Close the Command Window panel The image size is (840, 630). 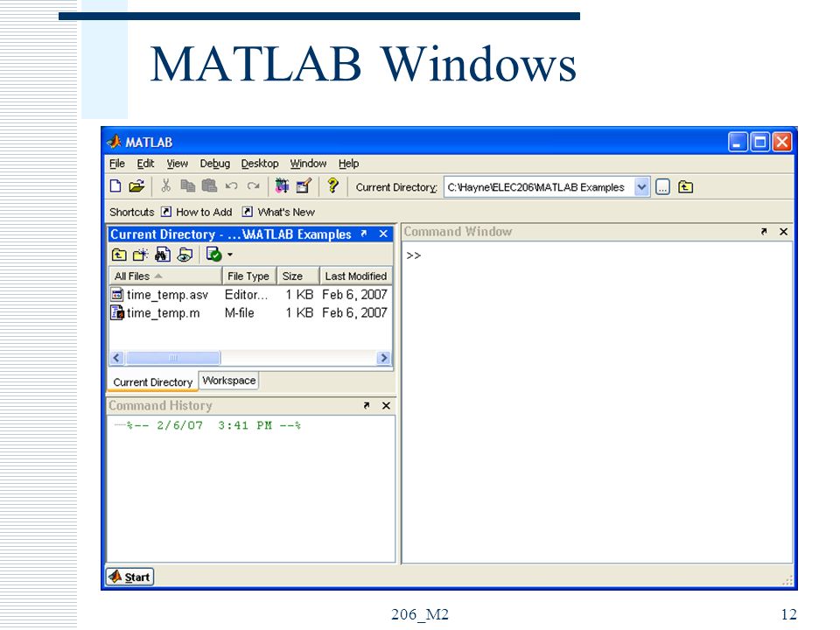point(784,231)
